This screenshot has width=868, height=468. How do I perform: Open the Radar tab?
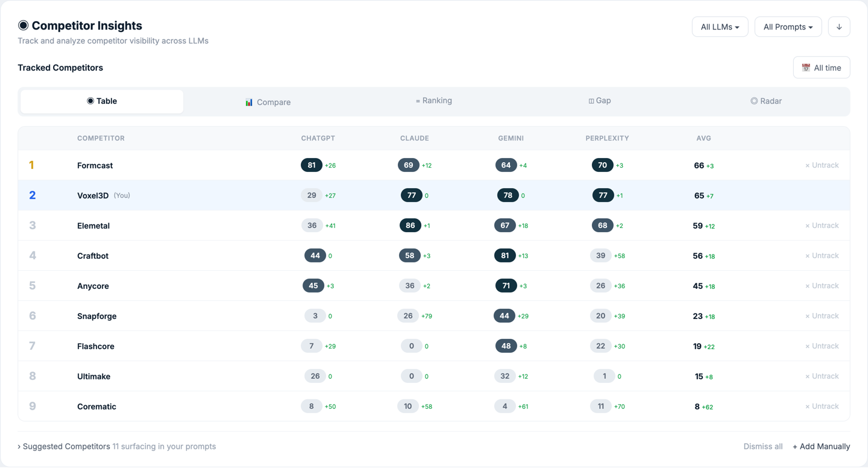[x=766, y=101]
